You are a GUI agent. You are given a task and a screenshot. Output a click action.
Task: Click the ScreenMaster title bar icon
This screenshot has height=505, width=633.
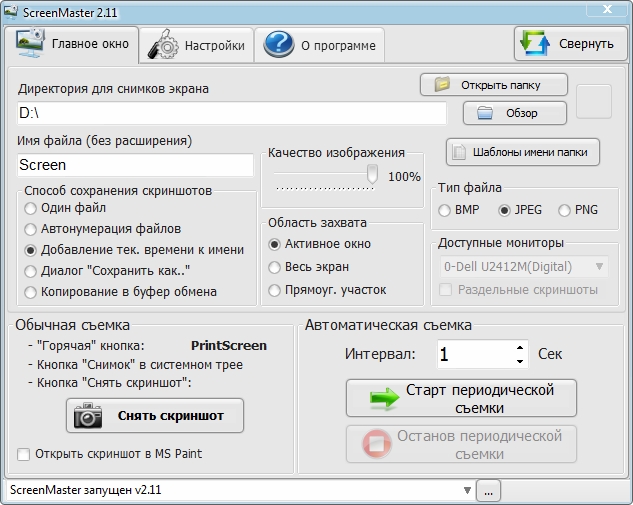coord(10,12)
